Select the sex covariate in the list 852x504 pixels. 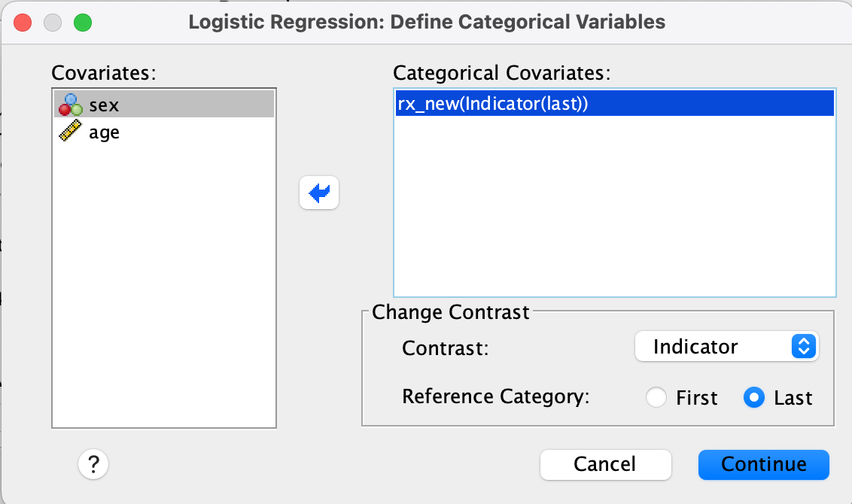coord(104,105)
